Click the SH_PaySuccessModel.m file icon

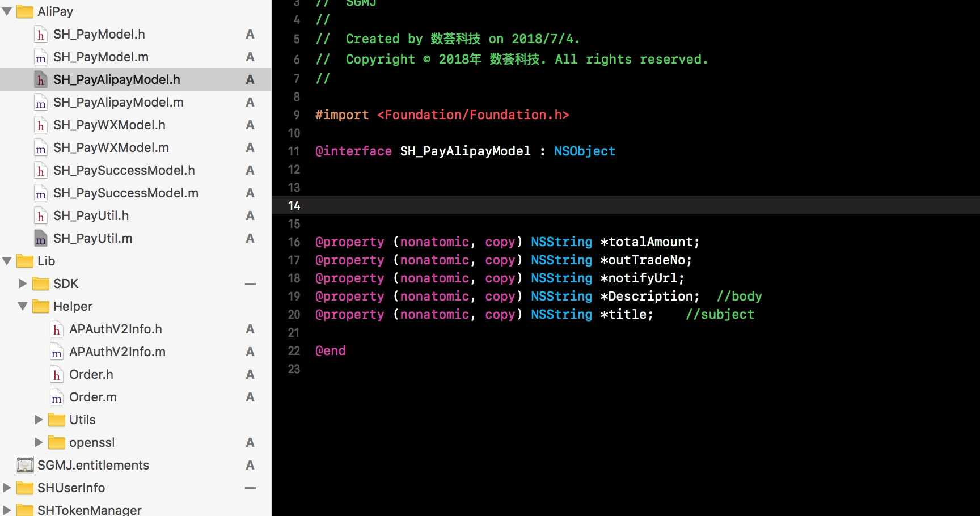coord(41,193)
